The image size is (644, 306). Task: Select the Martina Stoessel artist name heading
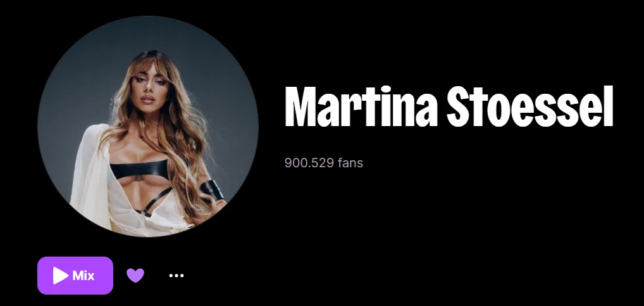point(449,106)
